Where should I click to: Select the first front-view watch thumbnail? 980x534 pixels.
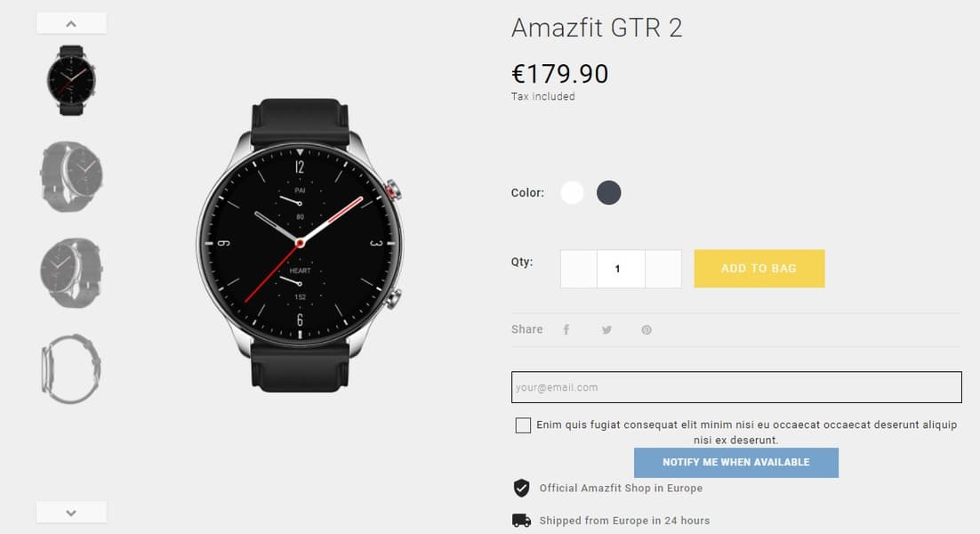click(x=71, y=80)
